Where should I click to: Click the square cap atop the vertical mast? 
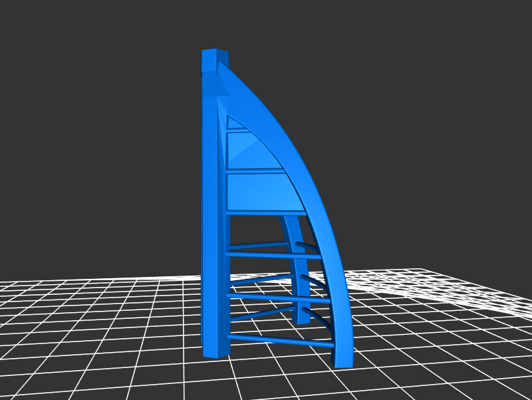214,60
